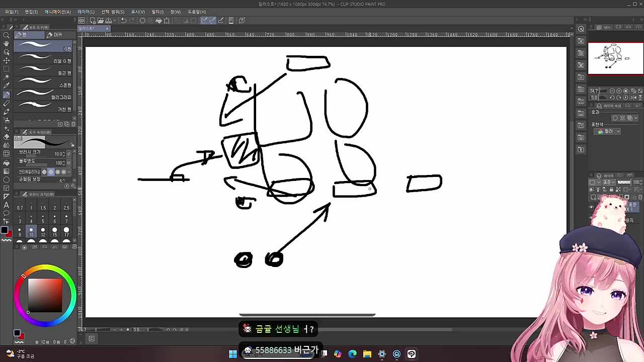This screenshot has height=362, width=644.
Task: Toggle the brush size lock icon
Action: [x=72, y=145]
